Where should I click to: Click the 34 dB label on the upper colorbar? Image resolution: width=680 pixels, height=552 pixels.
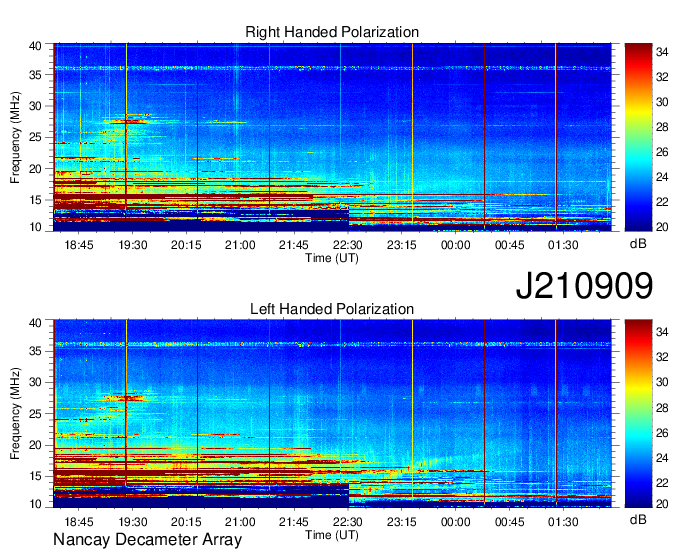pyautogui.click(x=662, y=52)
